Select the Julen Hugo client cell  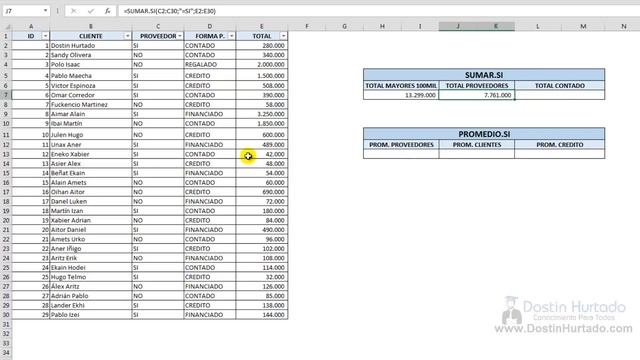(x=91, y=135)
